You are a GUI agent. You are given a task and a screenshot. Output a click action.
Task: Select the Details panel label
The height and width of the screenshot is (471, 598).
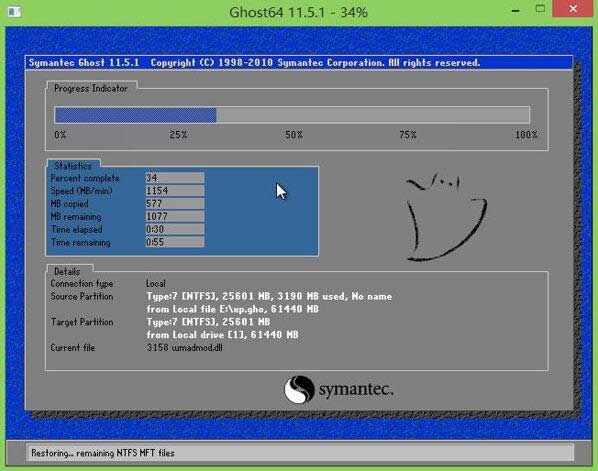pyautogui.click(x=67, y=272)
